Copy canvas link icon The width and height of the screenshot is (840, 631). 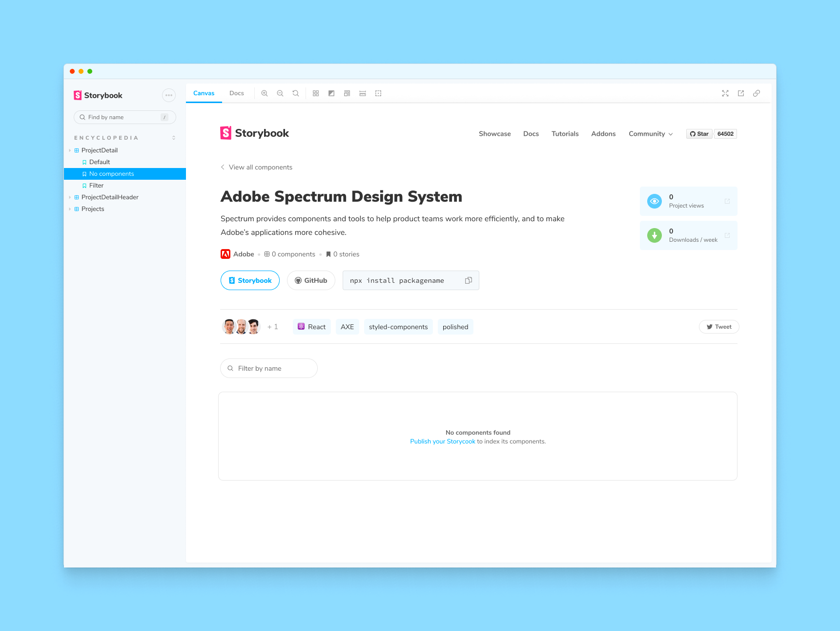click(x=757, y=93)
